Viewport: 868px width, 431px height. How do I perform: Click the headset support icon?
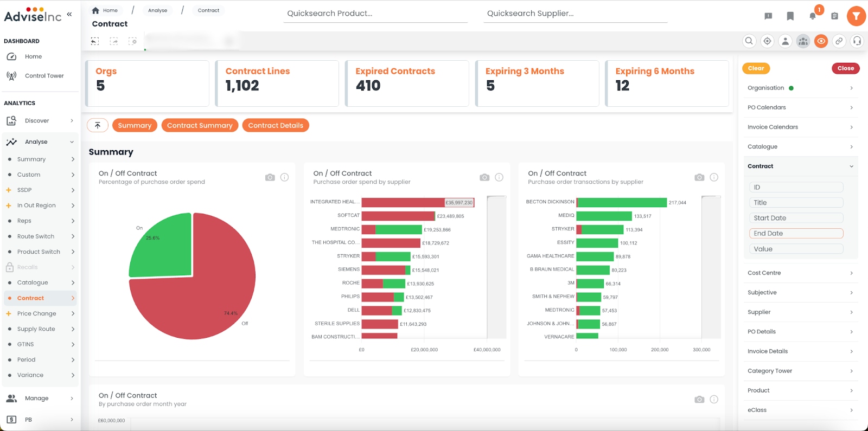pyautogui.click(x=857, y=41)
